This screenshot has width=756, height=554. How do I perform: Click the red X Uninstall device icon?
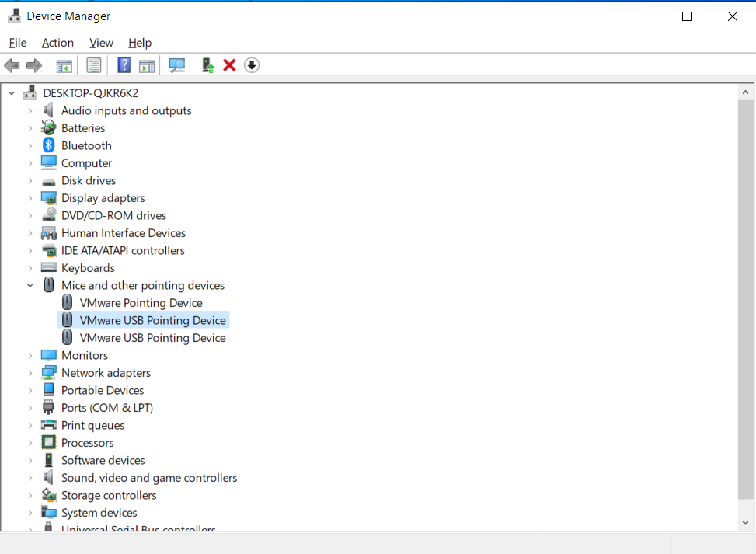[229, 65]
